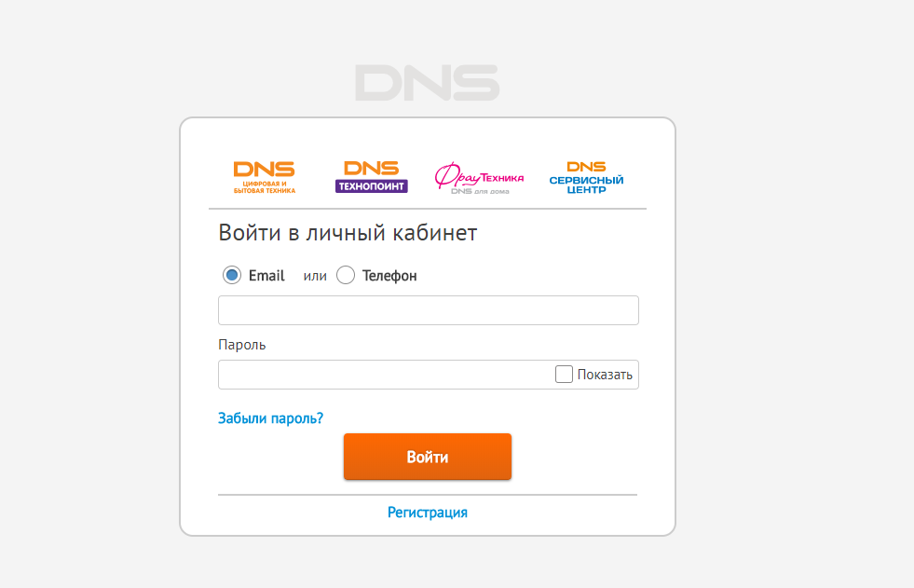This screenshot has width=914, height=588.
Task: Click the bold Email label text
Action: tap(266, 276)
